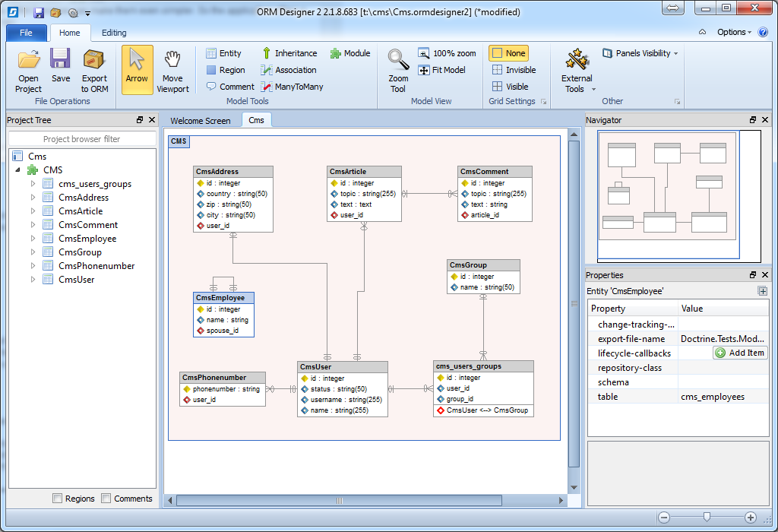Open Project from the ribbon
The image size is (778, 532).
coord(28,71)
